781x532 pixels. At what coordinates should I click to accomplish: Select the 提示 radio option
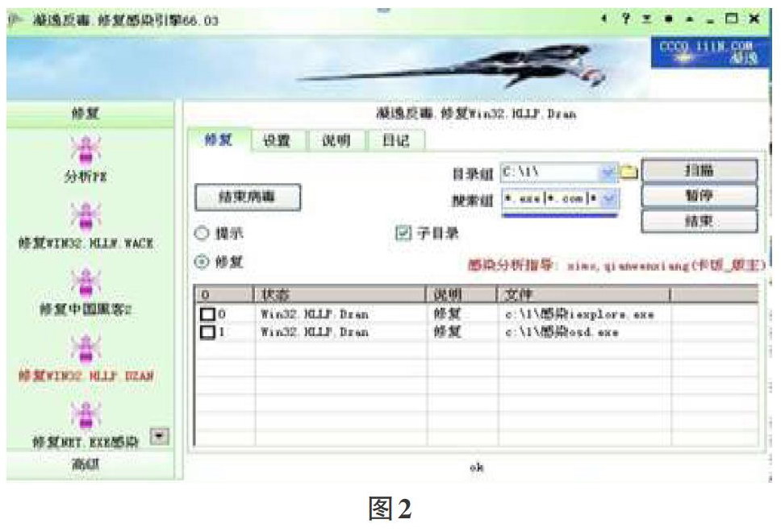[x=201, y=233]
